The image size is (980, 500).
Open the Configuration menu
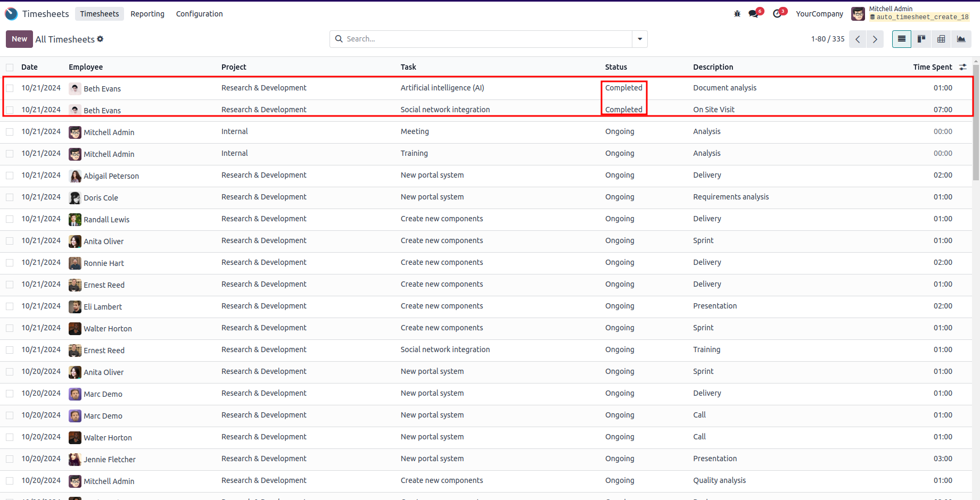click(200, 14)
